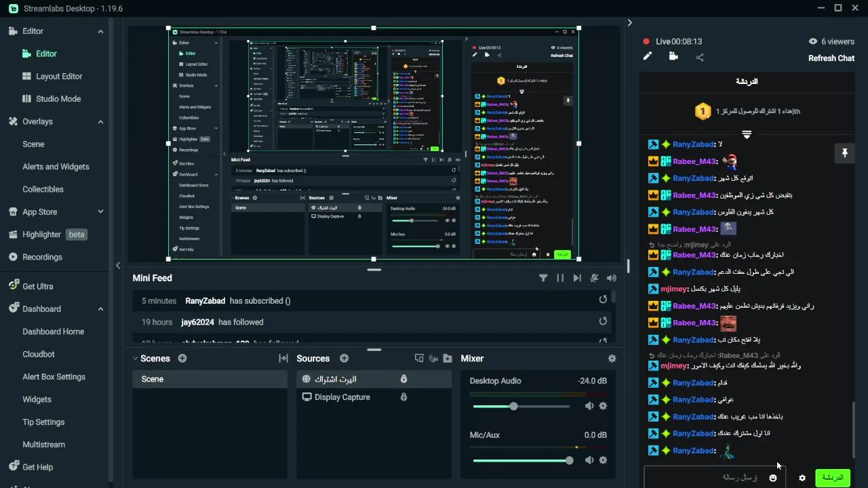Screen dimensions: 868x488
Task: Open Desktop Audio settings gear
Action: 603,406
